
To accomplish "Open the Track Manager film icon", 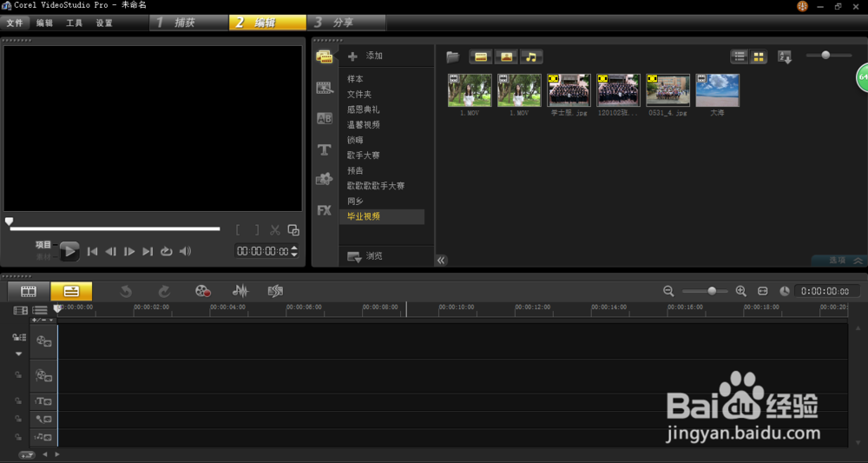I will pyautogui.click(x=21, y=311).
